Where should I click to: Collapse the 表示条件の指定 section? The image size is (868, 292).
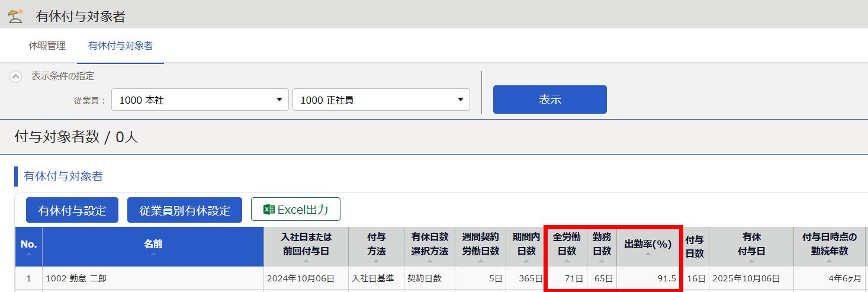(x=16, y=76)
